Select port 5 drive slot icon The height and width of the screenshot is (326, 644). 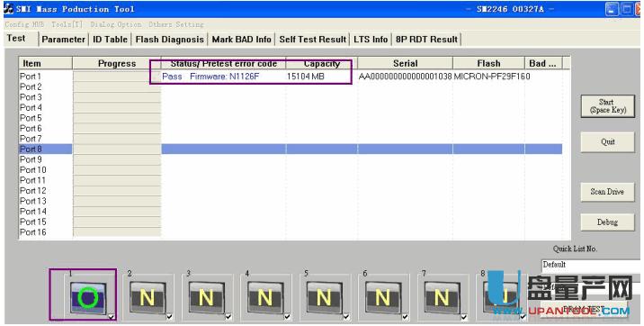point(324,297)
